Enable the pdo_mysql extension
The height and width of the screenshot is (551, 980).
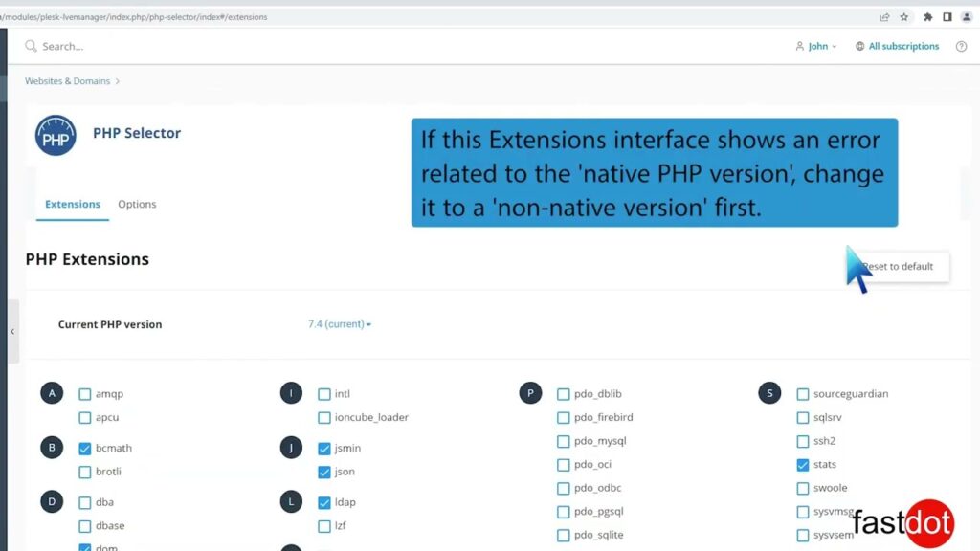click(564, 440)
